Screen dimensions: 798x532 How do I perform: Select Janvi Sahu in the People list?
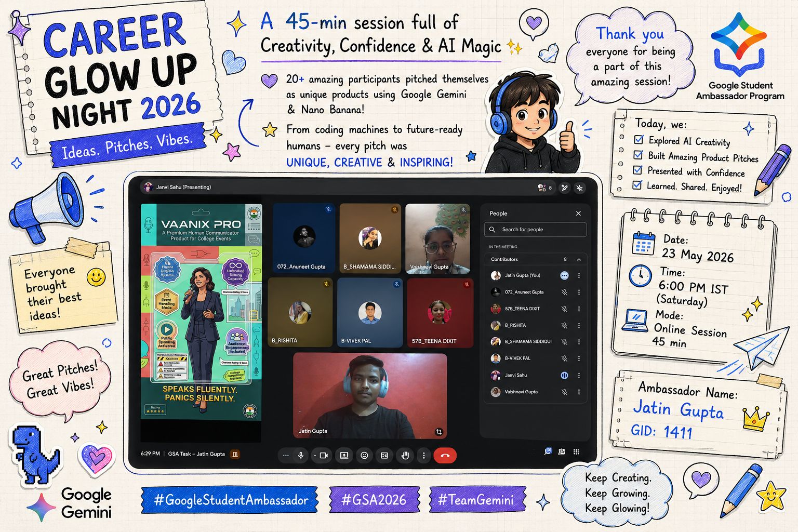(x=536, y=375)
